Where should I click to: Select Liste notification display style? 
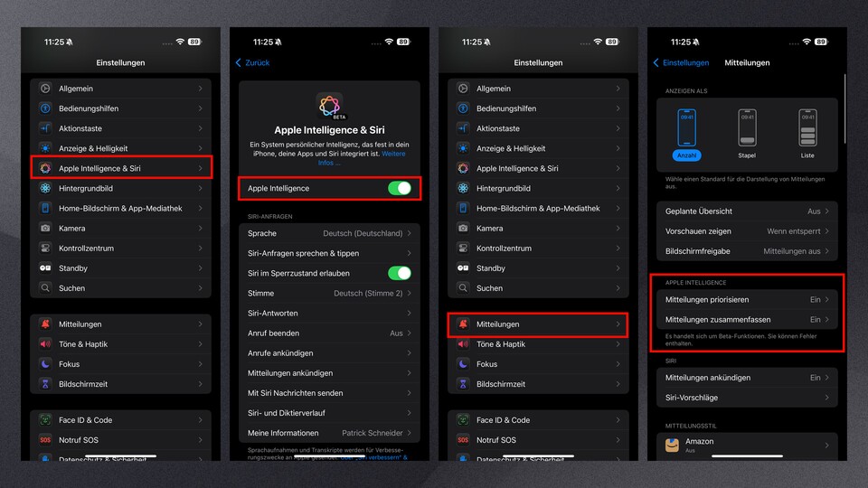click(x=807, y=134)
